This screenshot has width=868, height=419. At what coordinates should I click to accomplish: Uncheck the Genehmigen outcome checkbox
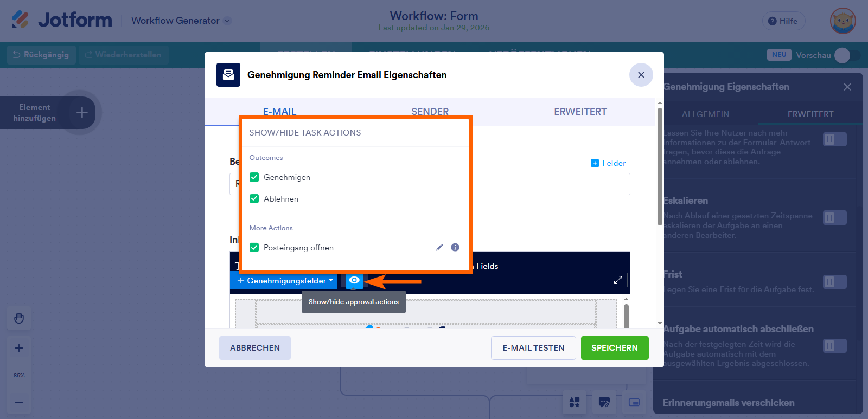click(254, 177)
